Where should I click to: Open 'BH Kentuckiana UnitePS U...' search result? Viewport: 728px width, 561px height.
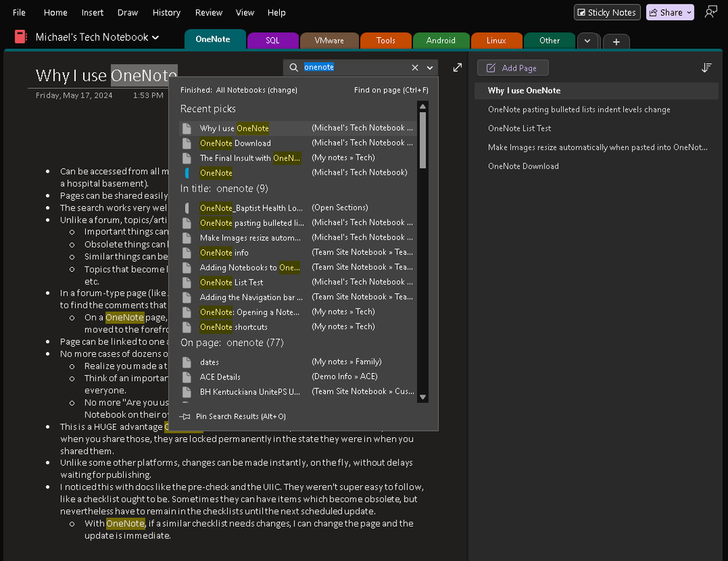297,392
